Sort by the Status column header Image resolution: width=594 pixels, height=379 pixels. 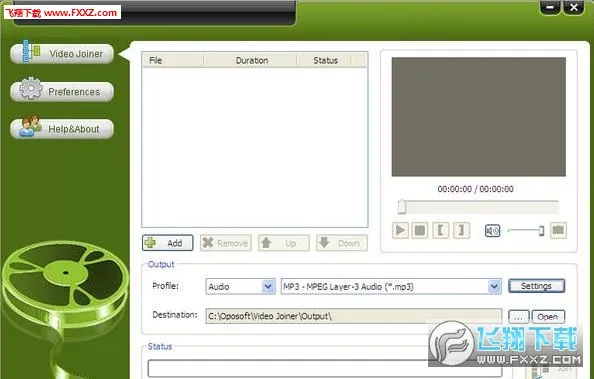click(x=325, y=60)
